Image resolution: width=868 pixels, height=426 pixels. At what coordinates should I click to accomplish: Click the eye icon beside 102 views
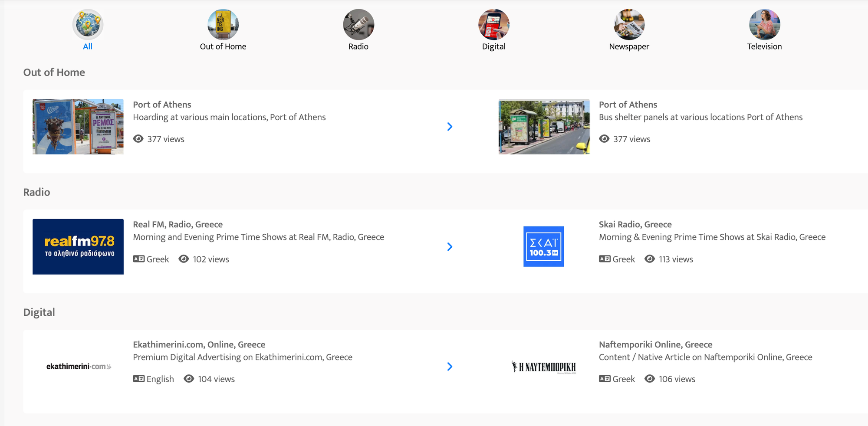[x=184, y=259]
